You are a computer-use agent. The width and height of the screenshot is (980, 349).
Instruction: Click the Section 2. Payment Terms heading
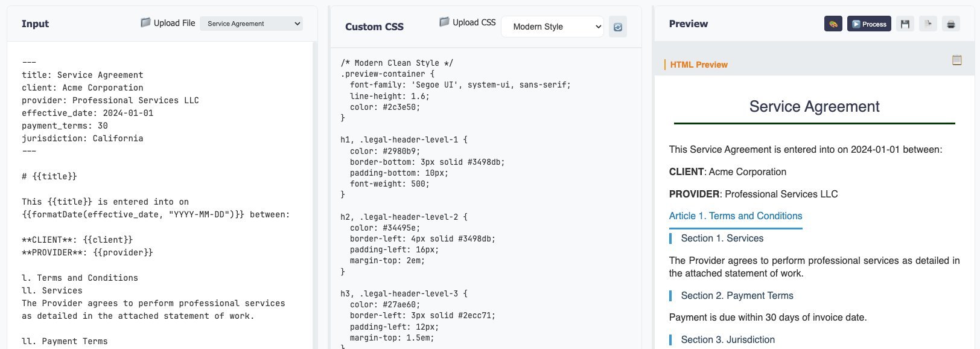737,295
